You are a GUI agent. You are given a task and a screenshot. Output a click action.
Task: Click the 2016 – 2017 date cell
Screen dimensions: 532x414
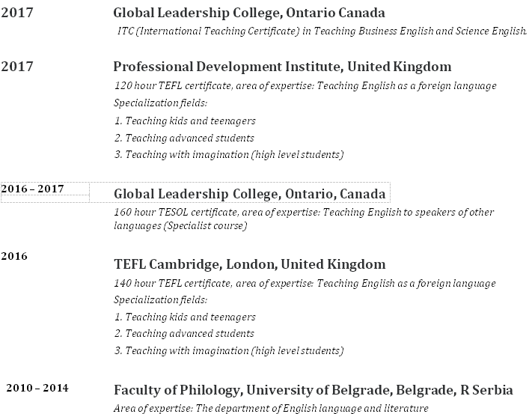point(45,192)
